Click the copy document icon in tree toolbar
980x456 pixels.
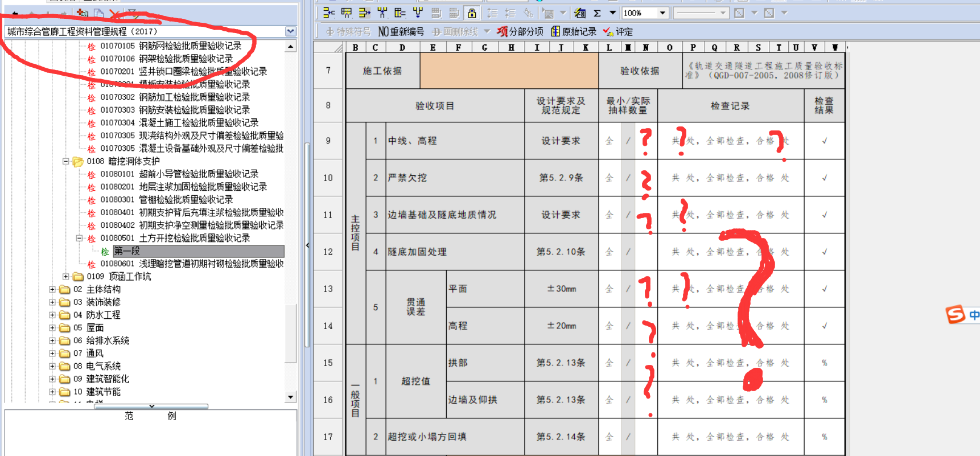click(x=99, y=14)
